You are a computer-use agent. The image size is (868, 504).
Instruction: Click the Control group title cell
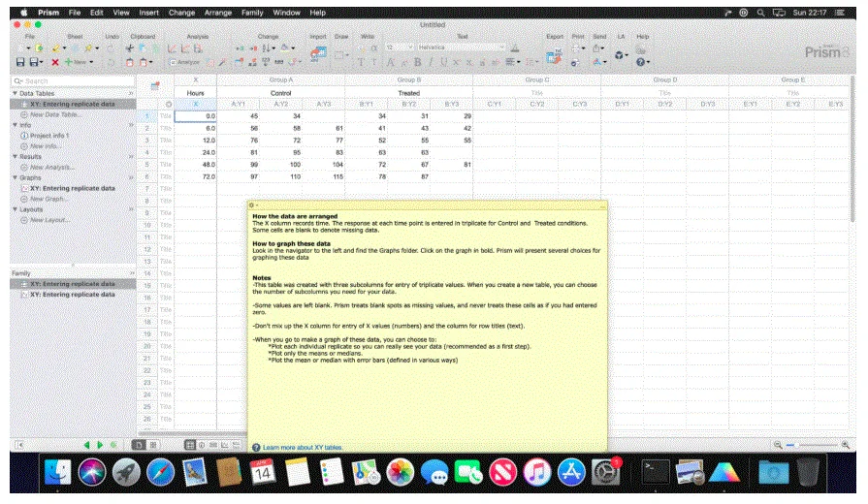coord(280,93)
